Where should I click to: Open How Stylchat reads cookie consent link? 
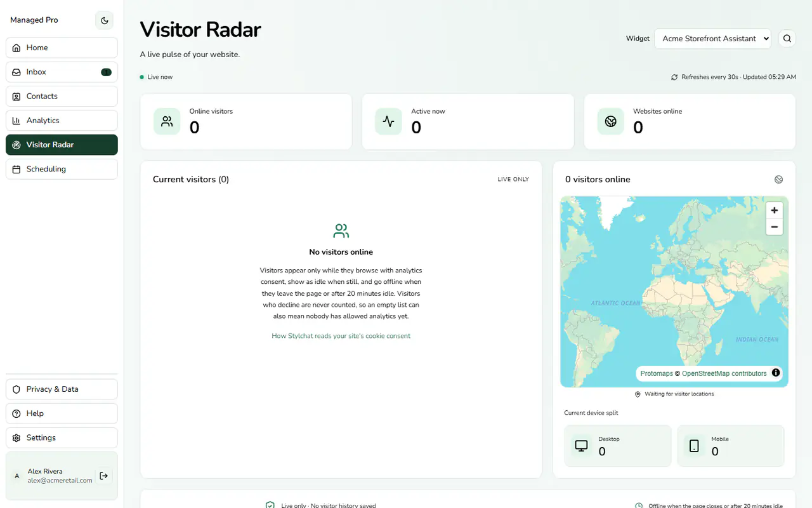pos(341,336)
